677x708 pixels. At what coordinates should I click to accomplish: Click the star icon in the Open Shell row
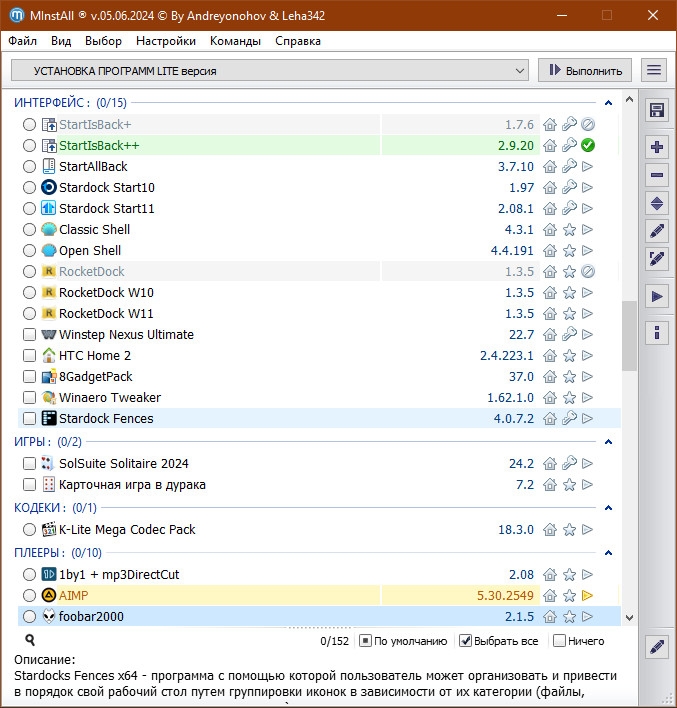(569, 251)
